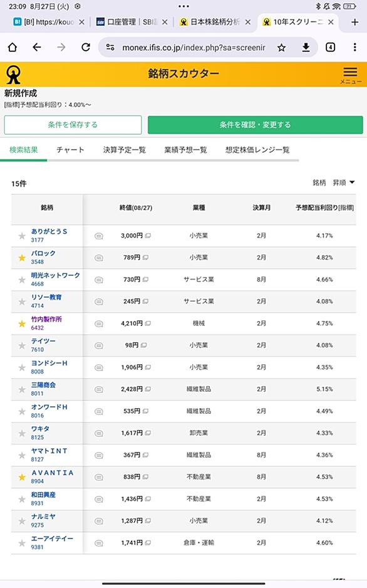Toggle favorite star for オンワードH
Screen dimensions: 367x588
point(22,411)
